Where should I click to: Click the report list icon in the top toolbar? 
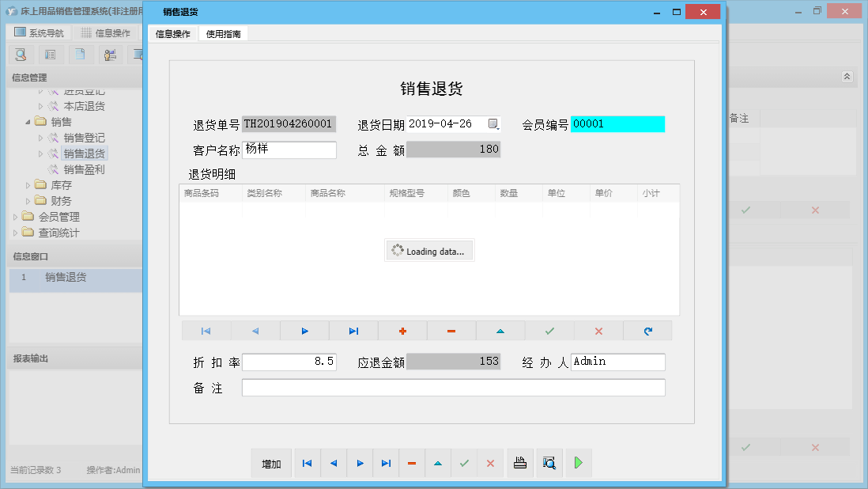[50, 55]
